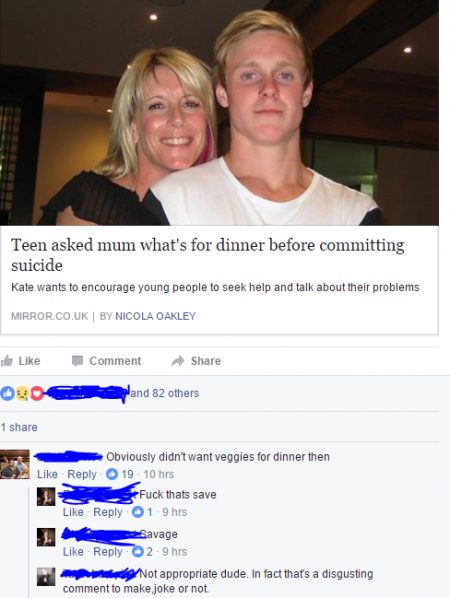Click the Share arrow icon
This screenshot has width=450, height=598.
[178, 361]
